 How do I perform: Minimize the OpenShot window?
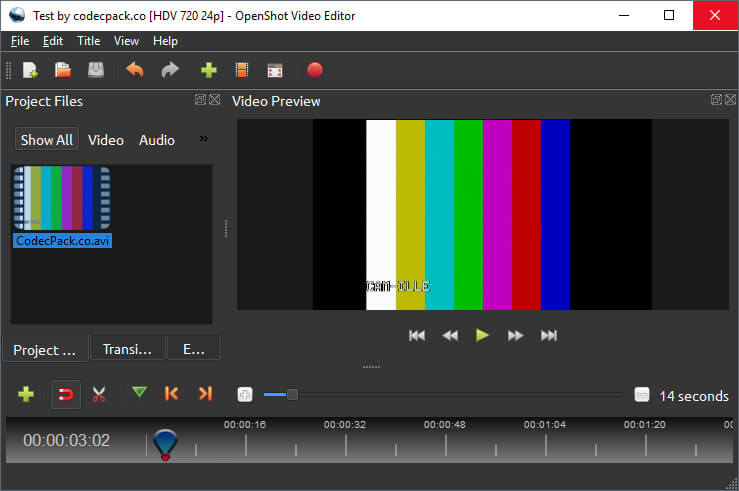(624, 15)
